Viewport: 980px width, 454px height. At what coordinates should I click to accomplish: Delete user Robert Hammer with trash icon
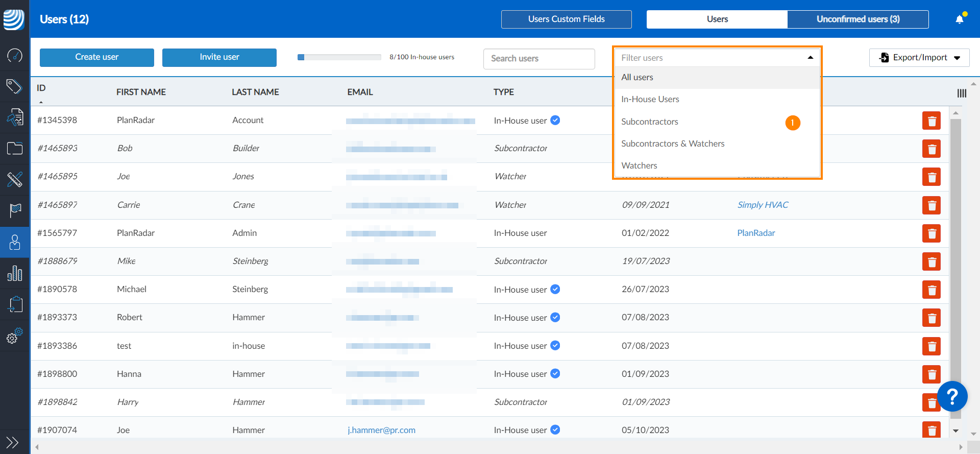(x=932, y=318)
